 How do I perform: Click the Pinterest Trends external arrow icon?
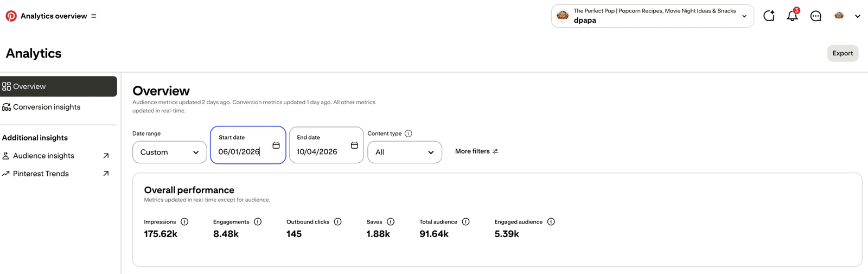tap(106, 174)
